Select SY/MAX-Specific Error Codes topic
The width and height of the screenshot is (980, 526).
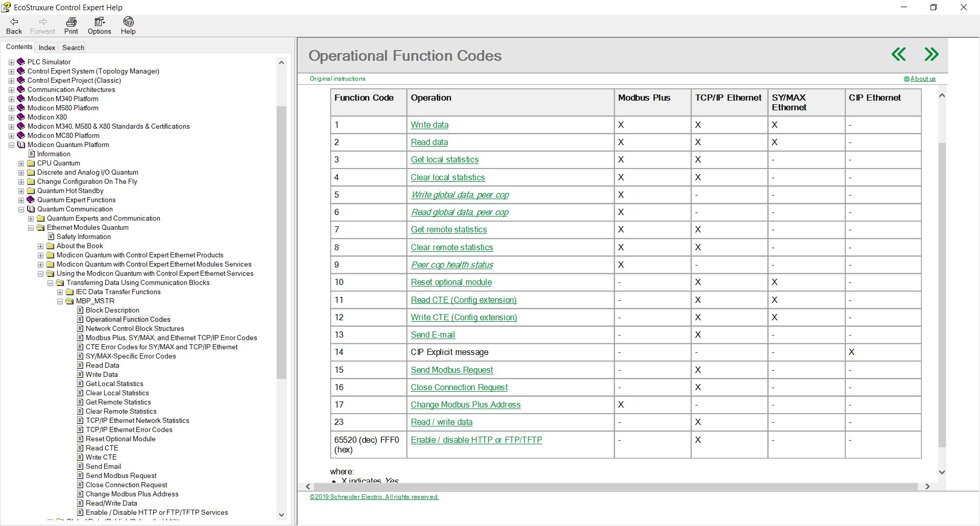tap(131, 356)
